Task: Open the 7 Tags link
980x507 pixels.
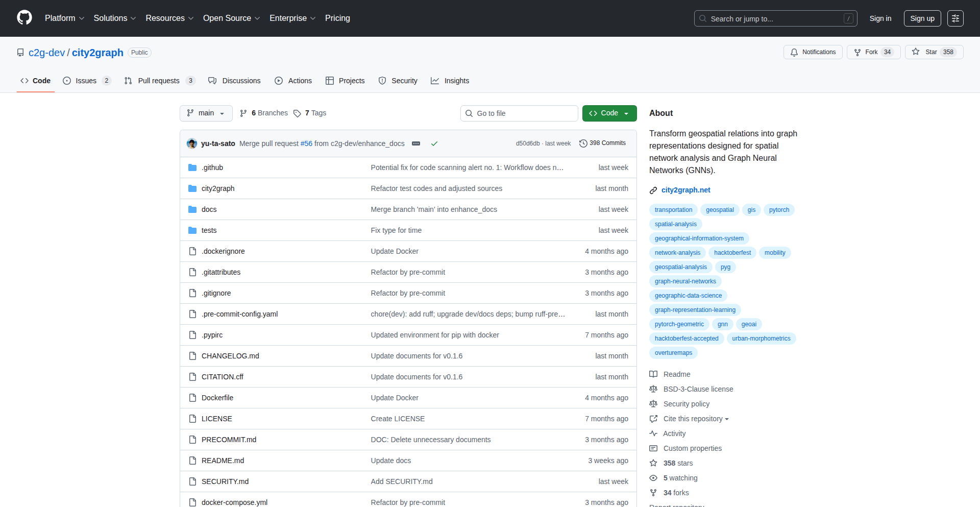Action: [310, 113]
